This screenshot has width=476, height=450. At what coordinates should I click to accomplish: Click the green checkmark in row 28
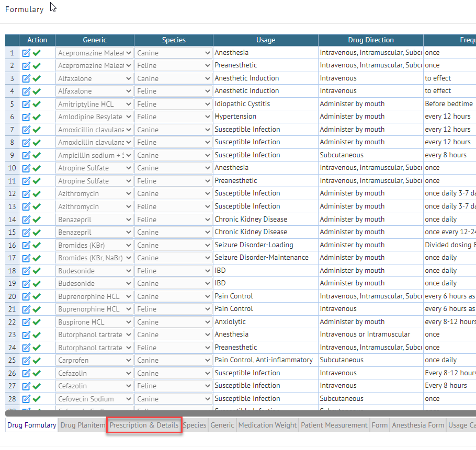point(37,399)
